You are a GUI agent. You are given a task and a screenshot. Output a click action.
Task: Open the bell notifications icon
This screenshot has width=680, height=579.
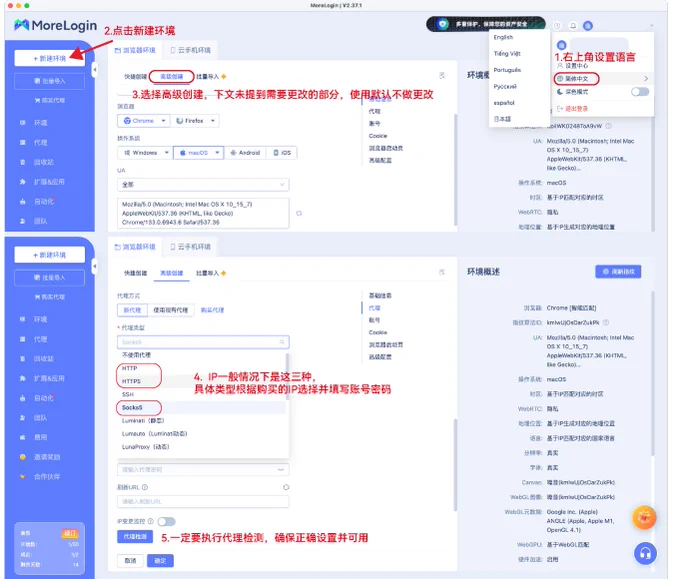[x=573, y=26]
